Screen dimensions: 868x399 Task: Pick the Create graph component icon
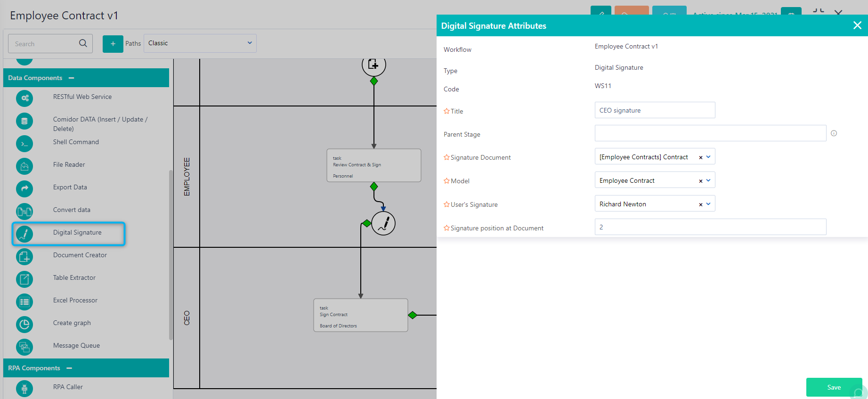tap(24, 325)
